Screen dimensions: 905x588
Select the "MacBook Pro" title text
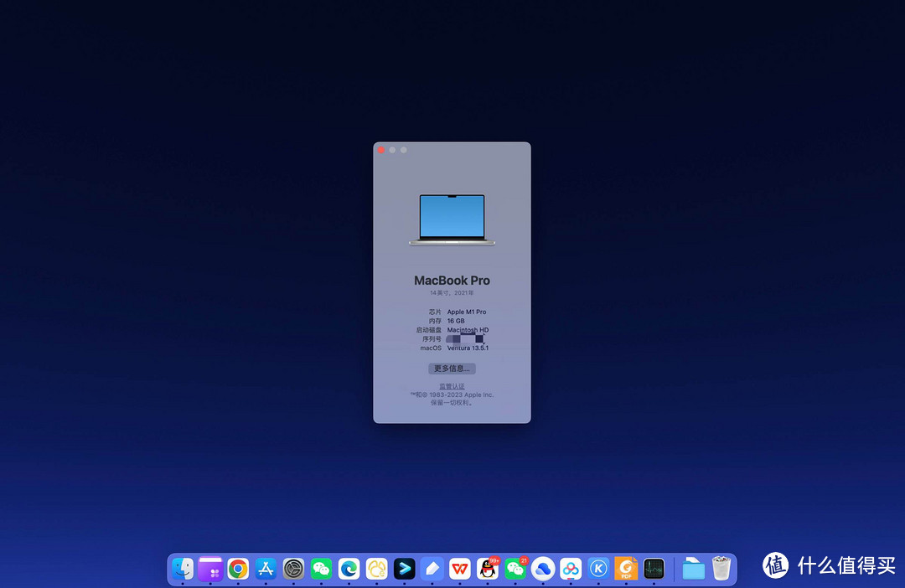[x=452, y=281]
